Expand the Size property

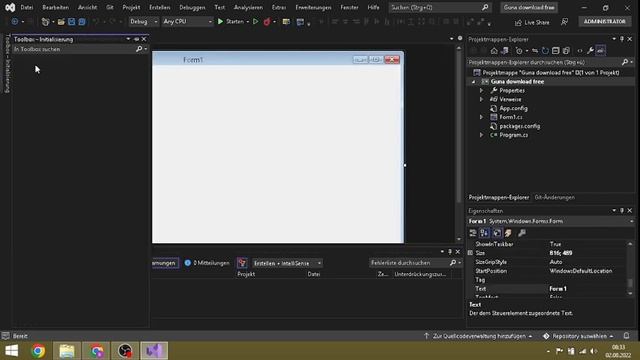pyautogui.click(x=470, y=253)
